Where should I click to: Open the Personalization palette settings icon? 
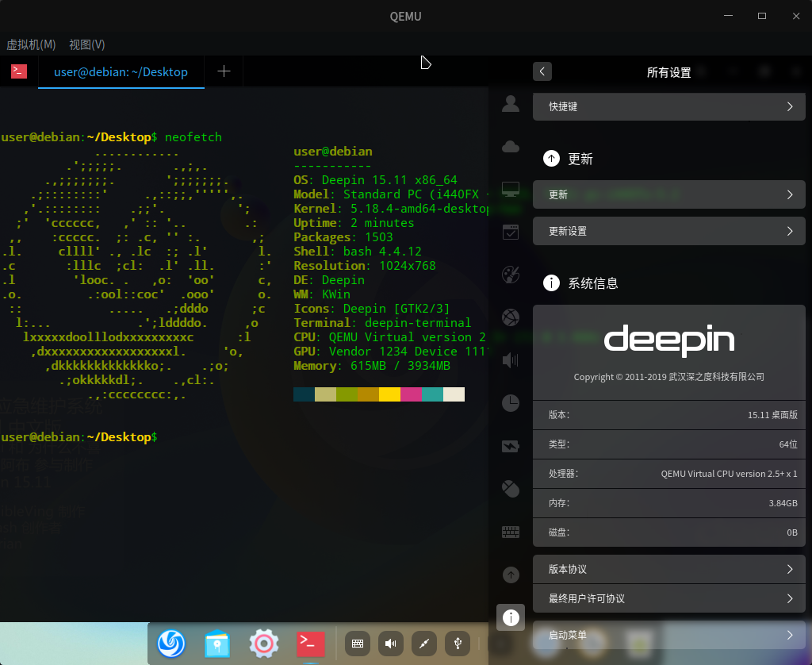511,275
